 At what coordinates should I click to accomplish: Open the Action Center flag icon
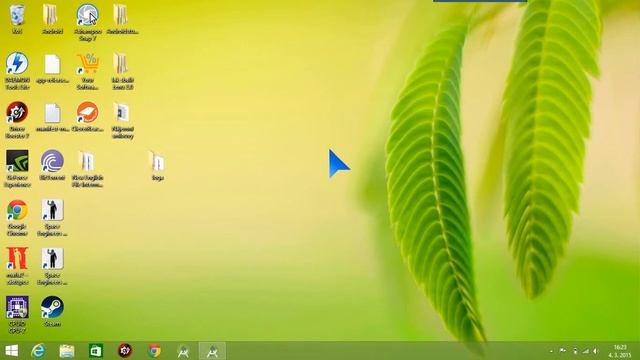point(562,351)
